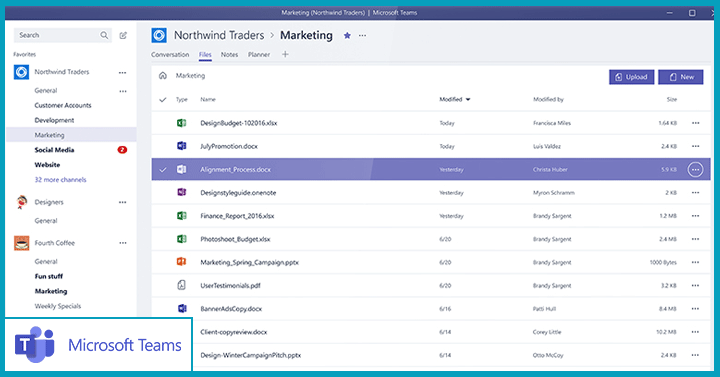
Task: Open more options for Design-WinterCampaignPitch.pptx
Action: [696, 355]
